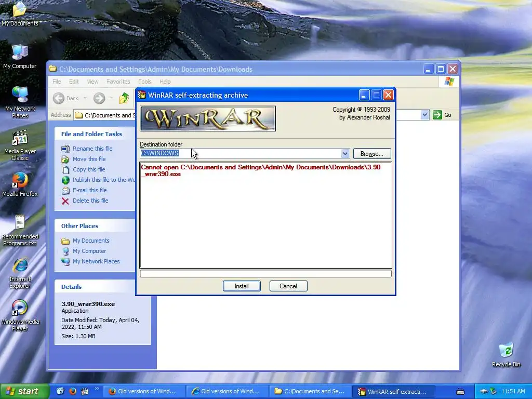Open the Destination folder dropdown arrow
532x399 pixels.
345,153
